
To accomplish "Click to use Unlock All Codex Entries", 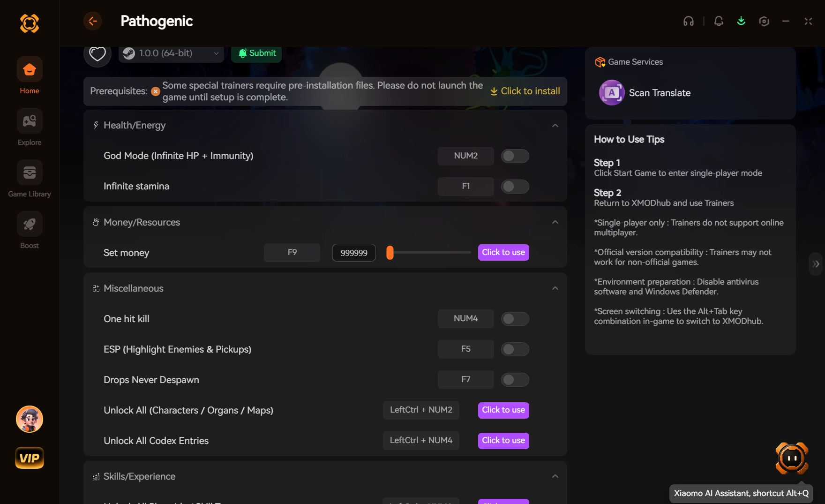I will click(x=503, y=440).
